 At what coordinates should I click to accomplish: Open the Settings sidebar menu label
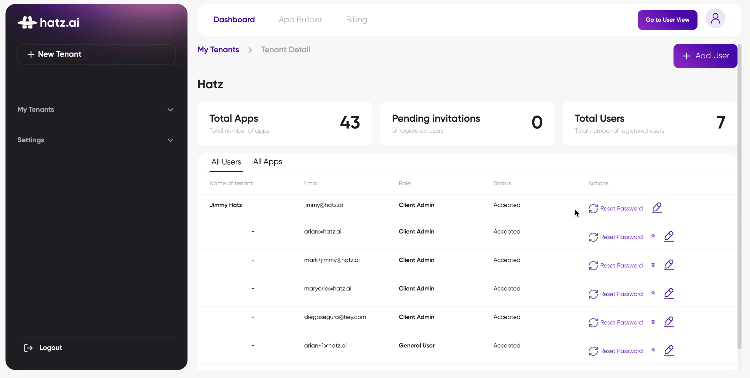point(31,140)
